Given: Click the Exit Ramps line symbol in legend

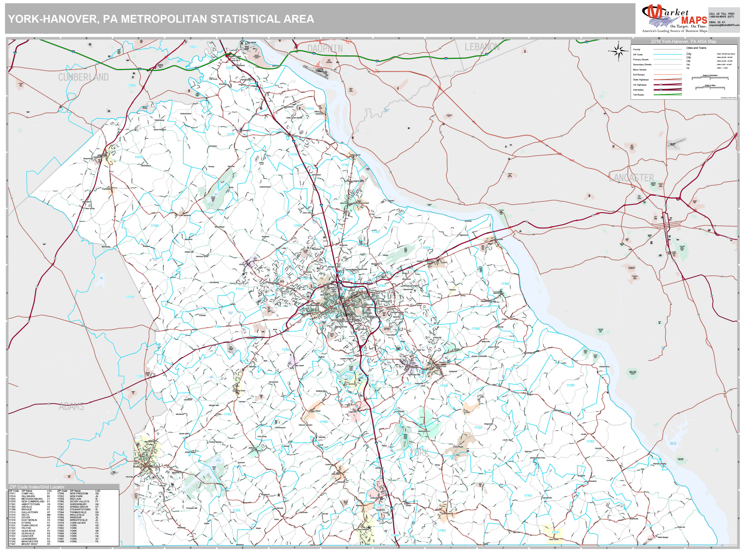Looking at the screenshot, I should [668, 75].
